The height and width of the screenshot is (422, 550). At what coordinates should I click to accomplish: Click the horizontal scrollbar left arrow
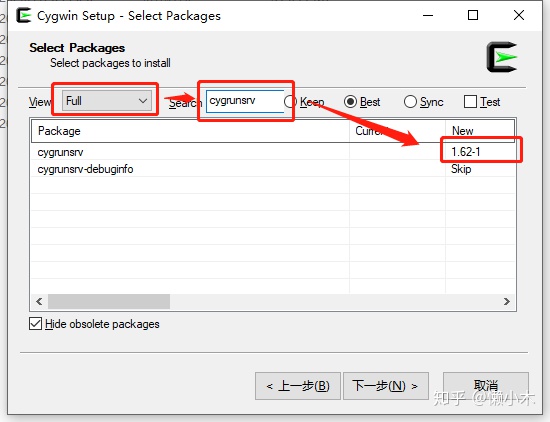(x=39, y=301)
